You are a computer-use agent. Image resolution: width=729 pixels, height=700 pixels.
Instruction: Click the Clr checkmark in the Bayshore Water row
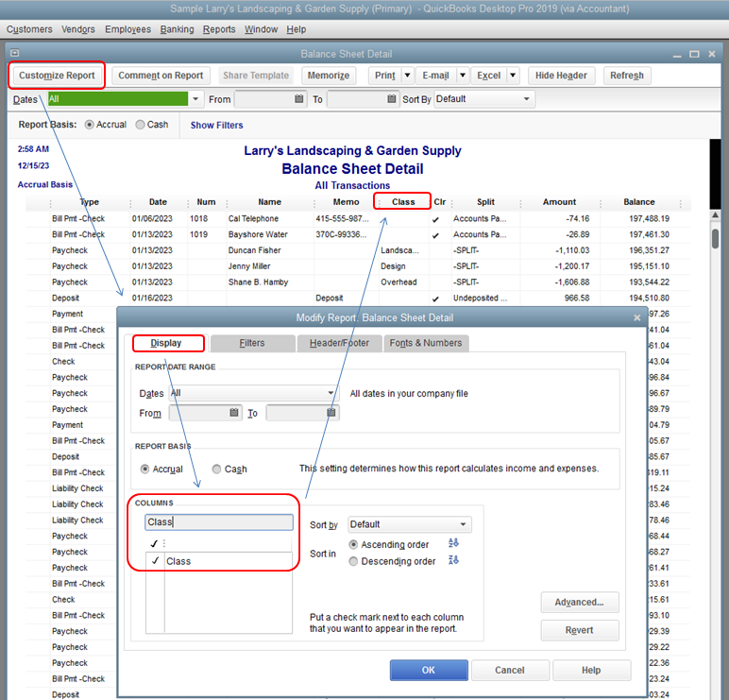[x=435, y=235]
